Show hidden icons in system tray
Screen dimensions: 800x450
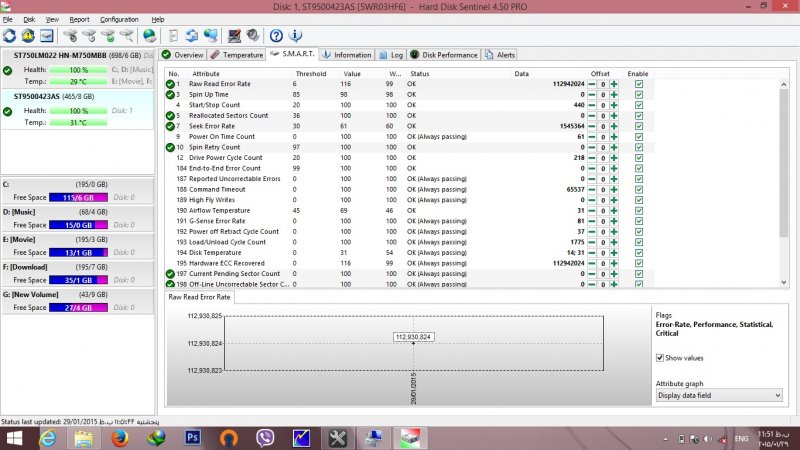(665, 439)
